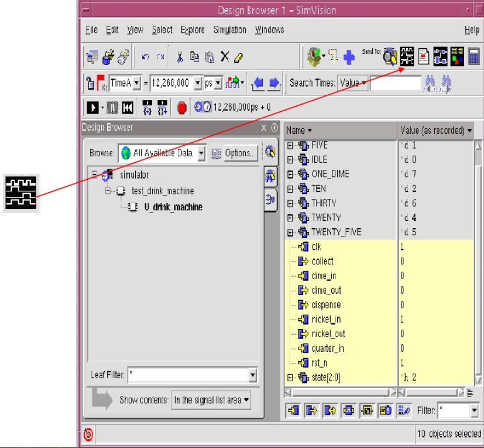Screen dimensions: 484x448
Task: Step over simulation icon
Action: point(162,108)
